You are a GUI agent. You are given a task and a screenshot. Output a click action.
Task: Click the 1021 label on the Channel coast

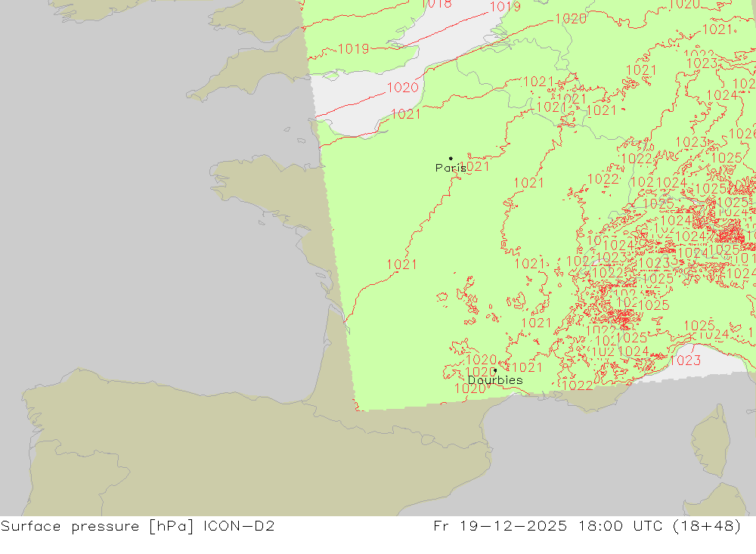point(405,114)
